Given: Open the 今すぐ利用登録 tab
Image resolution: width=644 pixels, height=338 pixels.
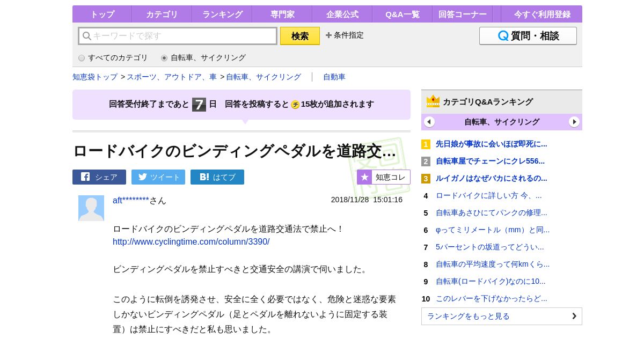Looking at the screenshot, I should pyautogui.click(x=542, y=14).
